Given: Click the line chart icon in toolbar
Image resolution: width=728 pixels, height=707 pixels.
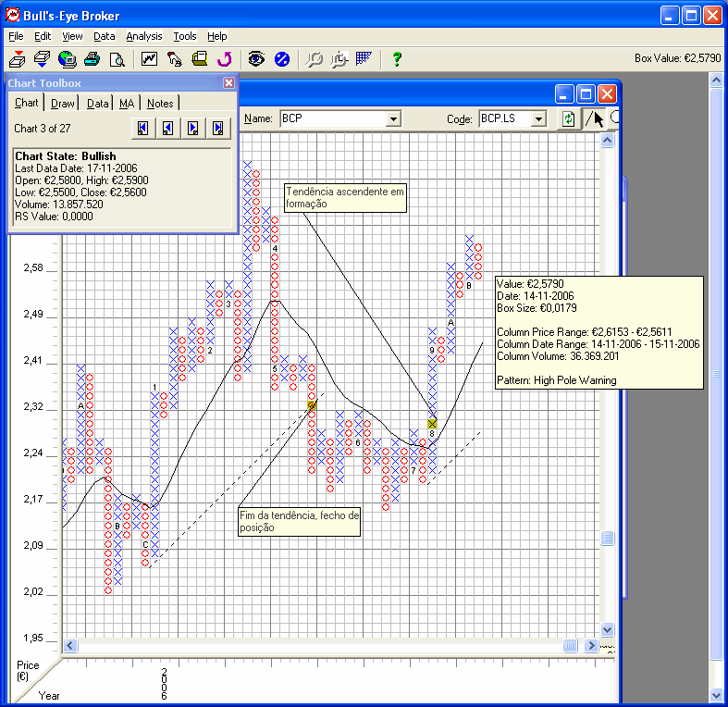Looking at the screenshot, I should pyautogui.click(x=150, y=59).
